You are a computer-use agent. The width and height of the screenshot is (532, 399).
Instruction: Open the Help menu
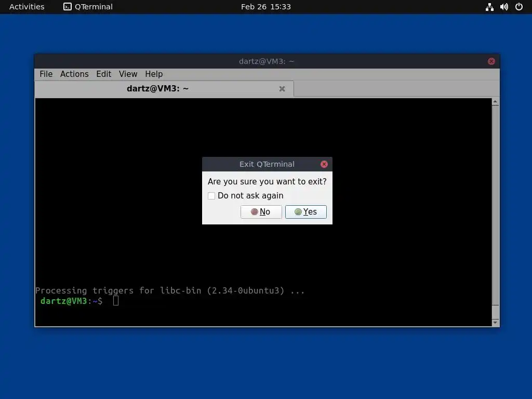coord(154,74)
